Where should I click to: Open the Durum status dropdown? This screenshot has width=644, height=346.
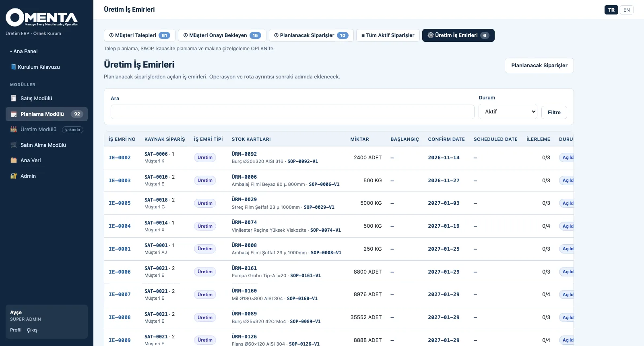tap(508, 111)
